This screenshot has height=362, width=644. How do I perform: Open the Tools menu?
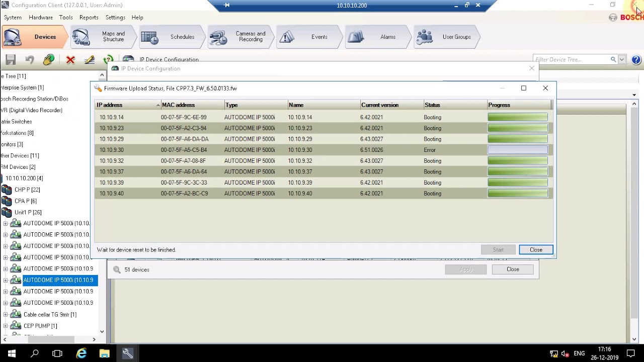pyautogui.click(x=66, y=18)
